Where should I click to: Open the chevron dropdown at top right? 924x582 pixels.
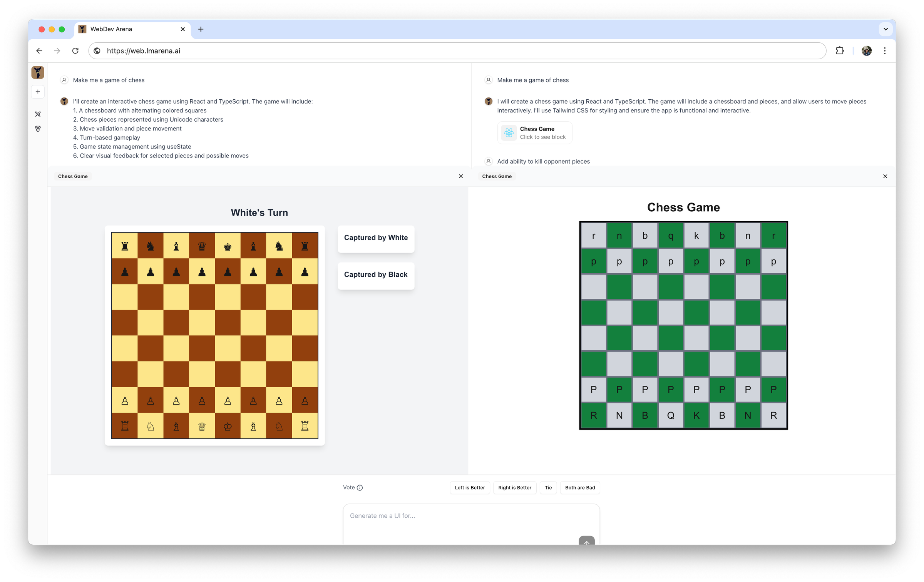(885, 29)
